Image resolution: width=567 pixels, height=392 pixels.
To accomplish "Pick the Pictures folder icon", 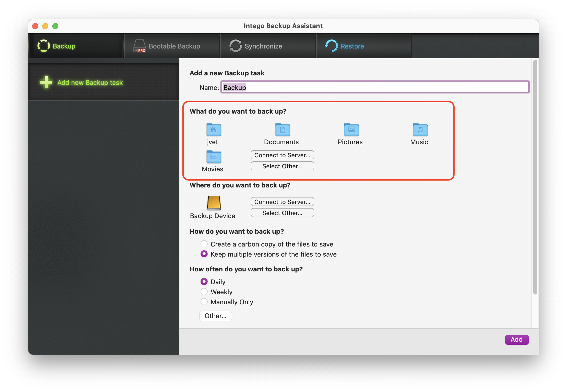I will [351, 130].
